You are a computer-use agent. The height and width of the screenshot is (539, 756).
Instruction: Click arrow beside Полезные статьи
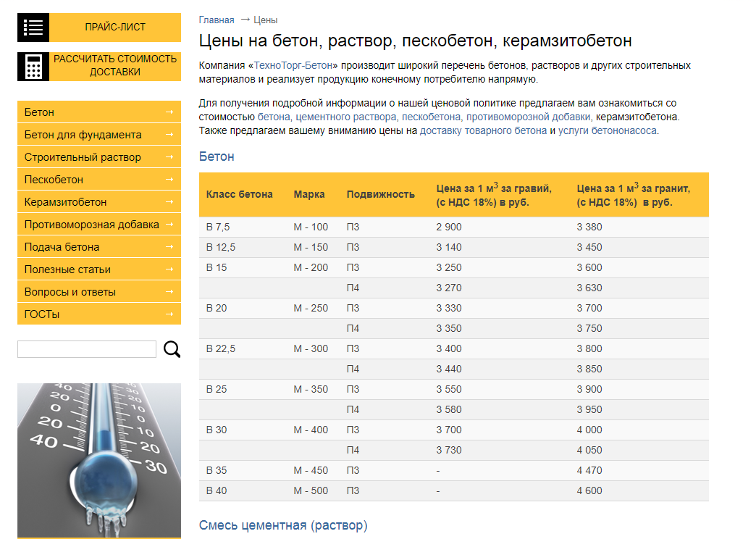[x=169, y=269]
